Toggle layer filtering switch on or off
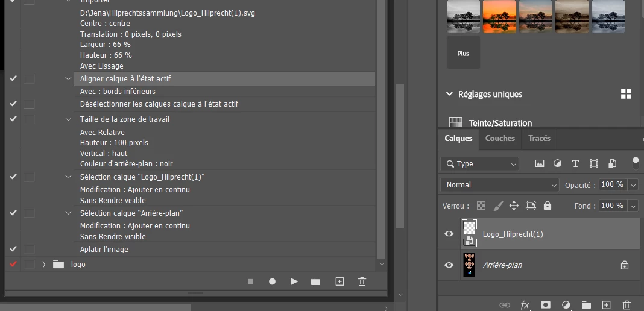The height and width of the screenshot is (311, 644). tap(636, 163)
